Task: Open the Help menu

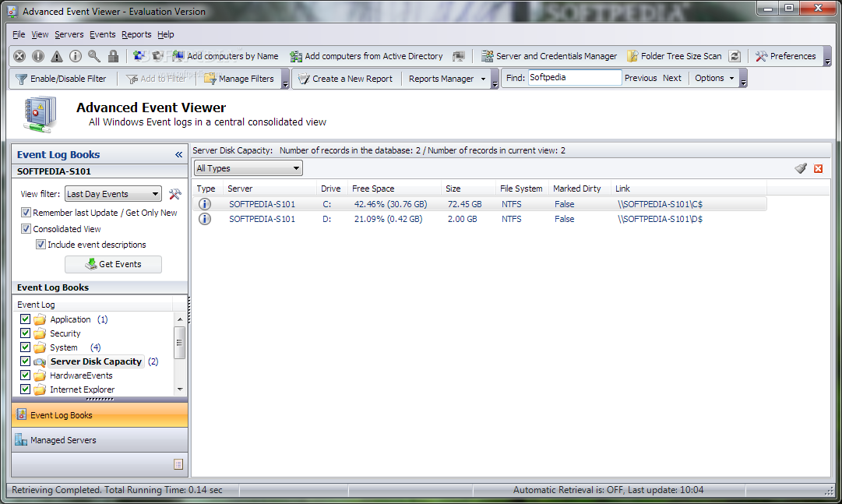Action: 165,34
